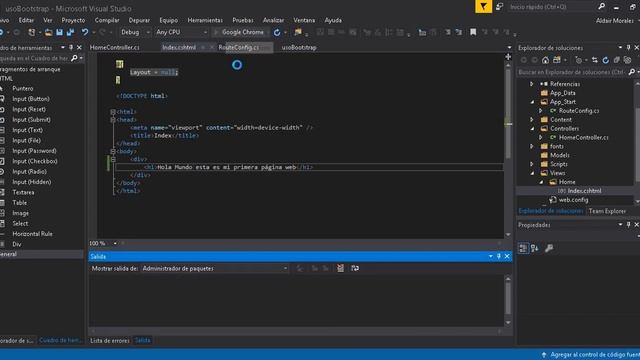Select Input (Checkbox) from the toolbox
The image size is (640, 360).
coord(35,161)
